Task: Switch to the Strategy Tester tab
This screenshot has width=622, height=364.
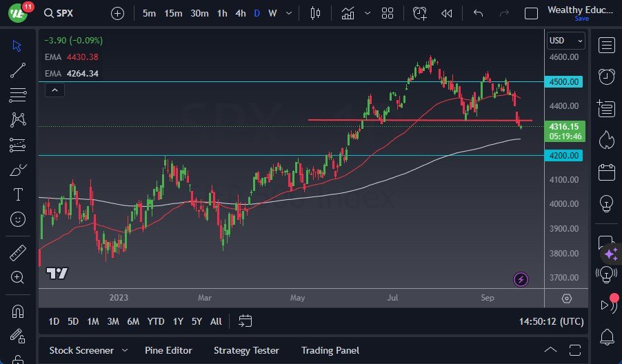Action: pyautogui.click(x=247, y=350)
